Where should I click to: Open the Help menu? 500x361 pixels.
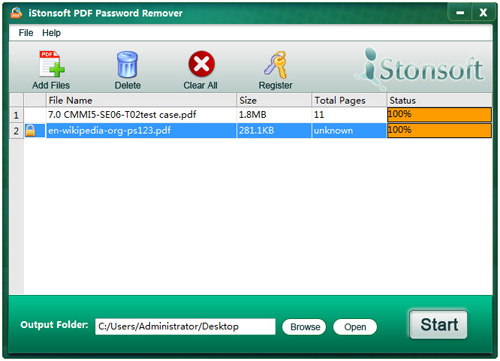tap(51, 33)
